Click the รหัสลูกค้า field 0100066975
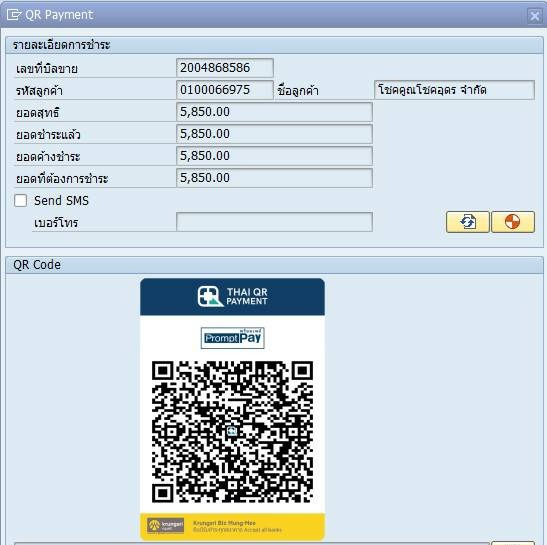Screen dimensions: 547x545 click(225, 90)
